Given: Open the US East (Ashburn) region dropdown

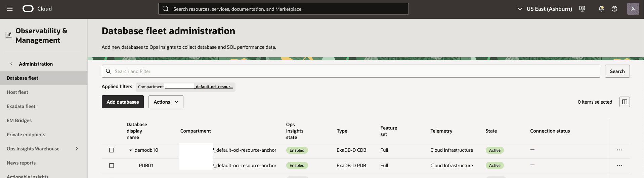Looking at the screenshot, I should pyautogui.click(x=545, y=9).
